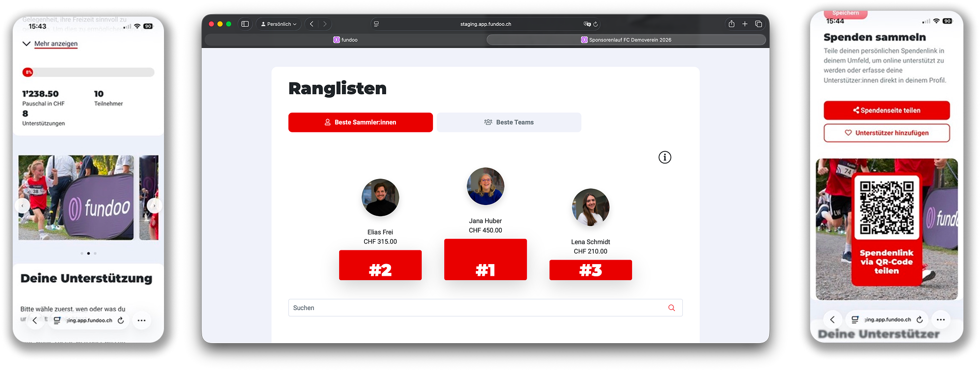This screenshot has width=980, height=371.
Task: Open the Persönlich profile dropdown
Action: pos(279,24)
